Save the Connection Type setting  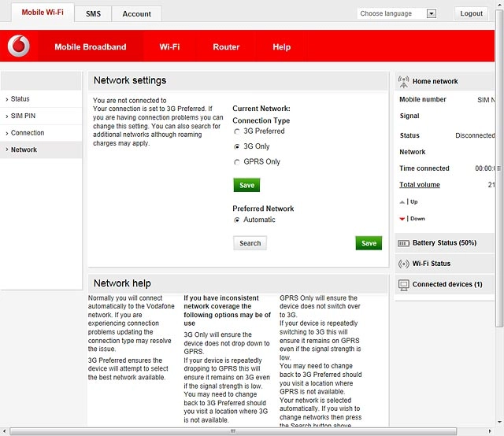click(x=246, y=186)
